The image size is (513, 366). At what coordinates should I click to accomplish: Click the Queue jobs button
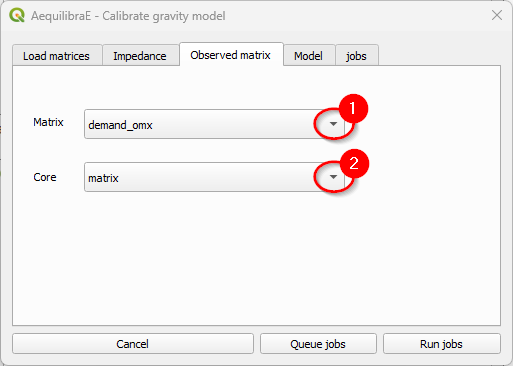point(318,344)
